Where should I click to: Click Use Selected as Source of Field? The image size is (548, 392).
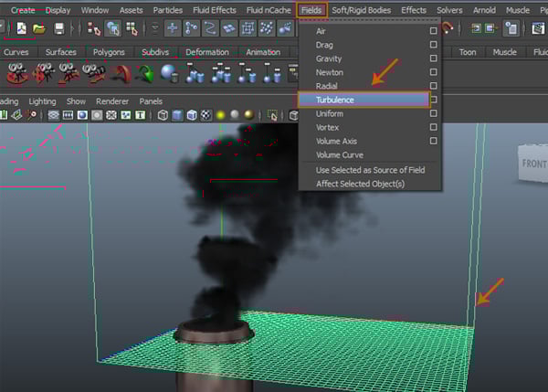pos(370,170)
